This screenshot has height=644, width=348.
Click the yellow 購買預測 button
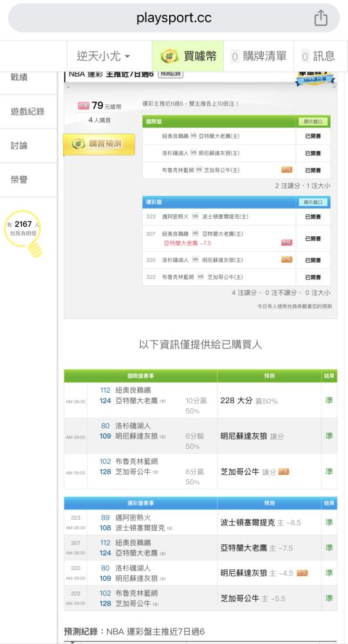pos(99,144)
